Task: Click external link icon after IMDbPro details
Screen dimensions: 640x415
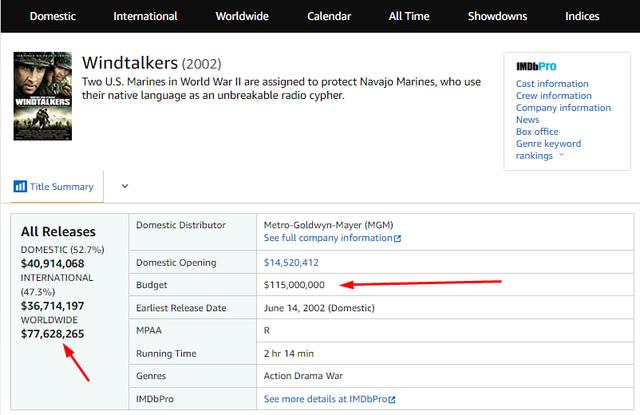Action: pos(392,399)
